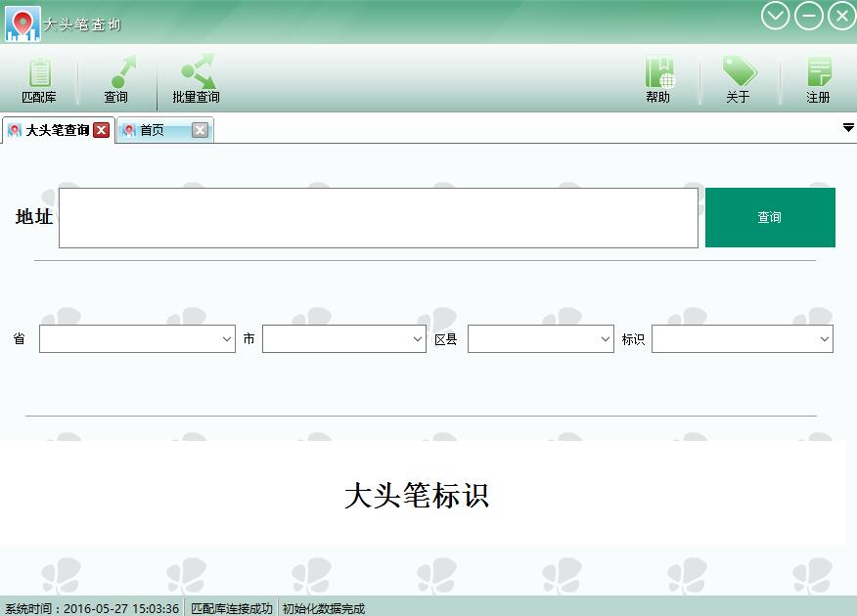Open the 关于 tag icon
The width and height of the screenshot is (857, 616).
pyautogui.click(x=739, y=71)
